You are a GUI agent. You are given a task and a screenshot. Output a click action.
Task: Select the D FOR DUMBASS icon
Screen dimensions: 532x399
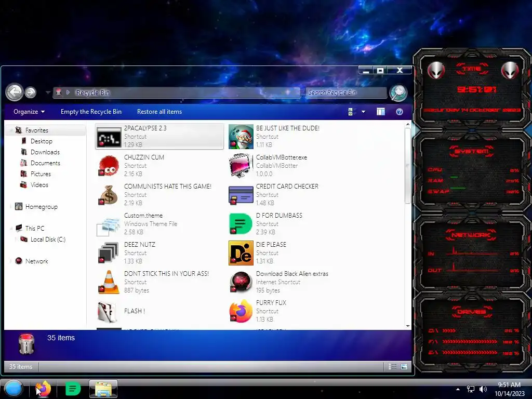coord(241,224)
